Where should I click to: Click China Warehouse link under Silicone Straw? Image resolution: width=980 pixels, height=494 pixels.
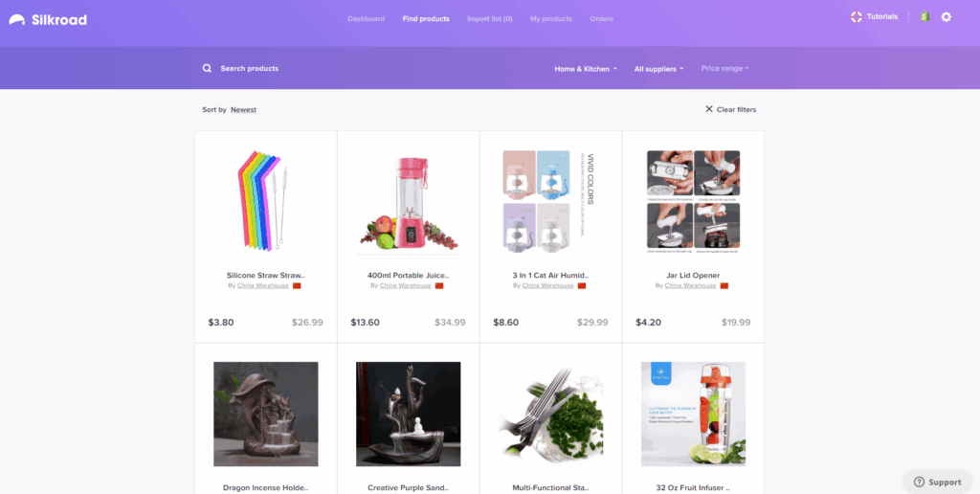click(263, 285)
